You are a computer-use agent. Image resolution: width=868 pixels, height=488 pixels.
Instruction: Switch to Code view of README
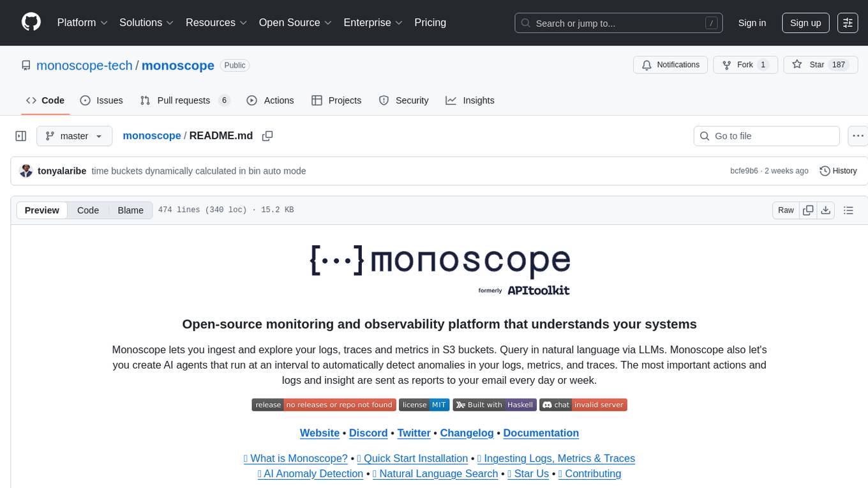[88, 210]
